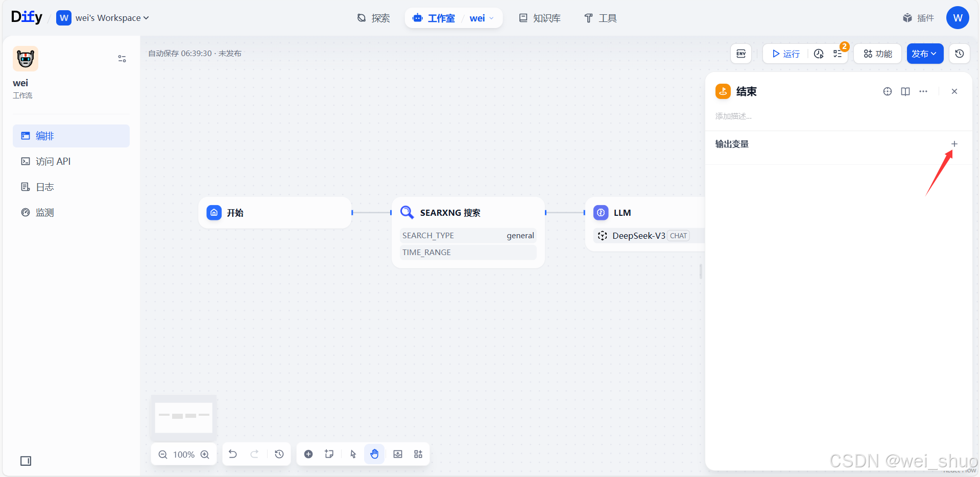Open the user avatar W menu
This screenshot has width=980, height=477.
[958, 18]
